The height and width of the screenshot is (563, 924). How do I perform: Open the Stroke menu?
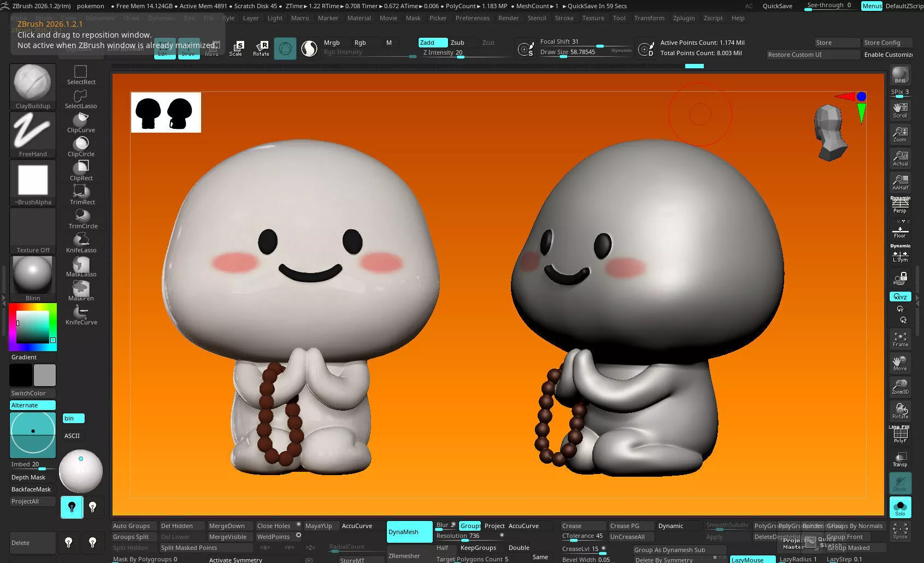pos(564,18)
